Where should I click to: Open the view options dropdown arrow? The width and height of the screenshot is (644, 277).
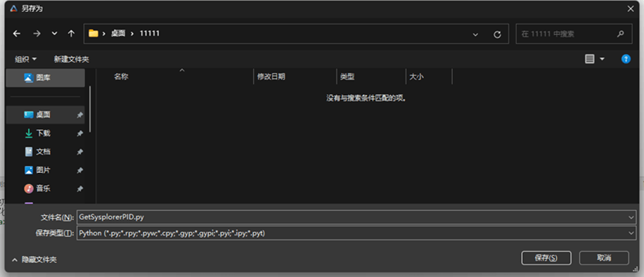[x=602, y=59]
